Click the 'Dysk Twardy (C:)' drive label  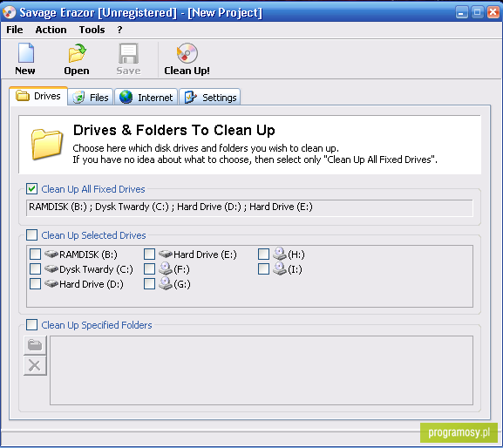(96, 269)
